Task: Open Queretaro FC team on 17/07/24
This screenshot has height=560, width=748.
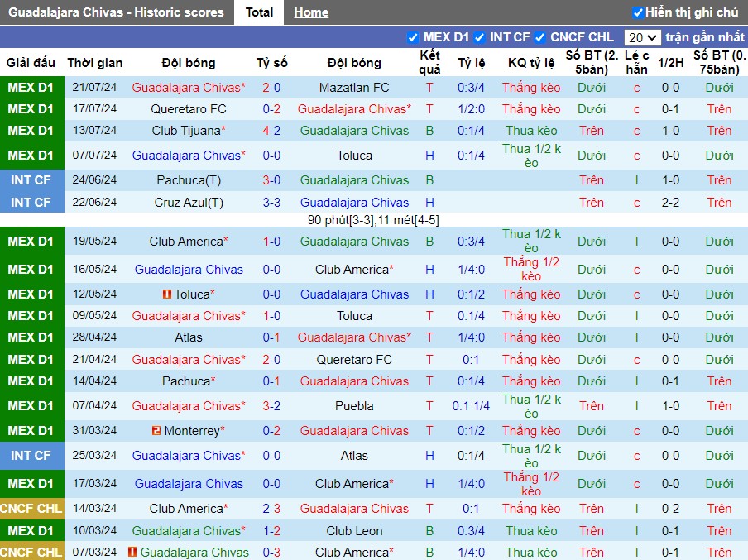Action: pos(189,109)
